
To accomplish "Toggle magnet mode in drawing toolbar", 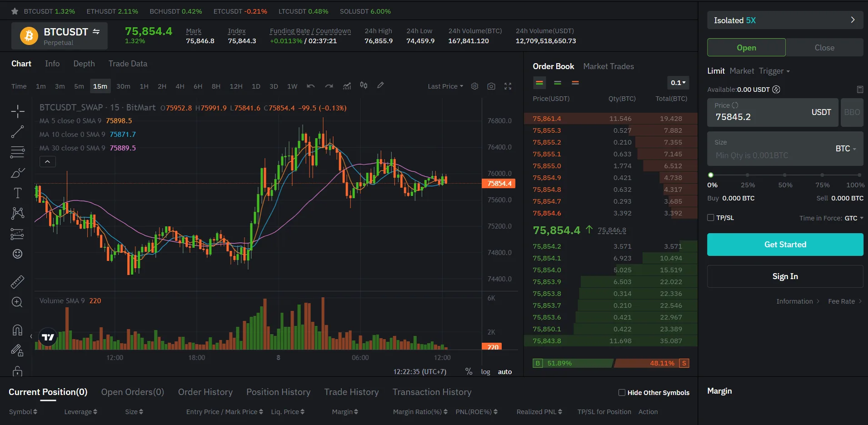I will click(17, 330).
